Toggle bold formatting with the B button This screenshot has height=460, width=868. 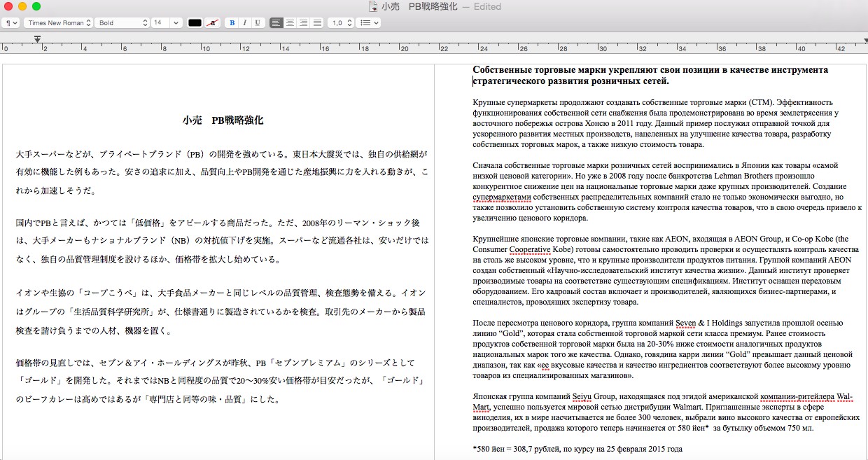click(232, 22)
